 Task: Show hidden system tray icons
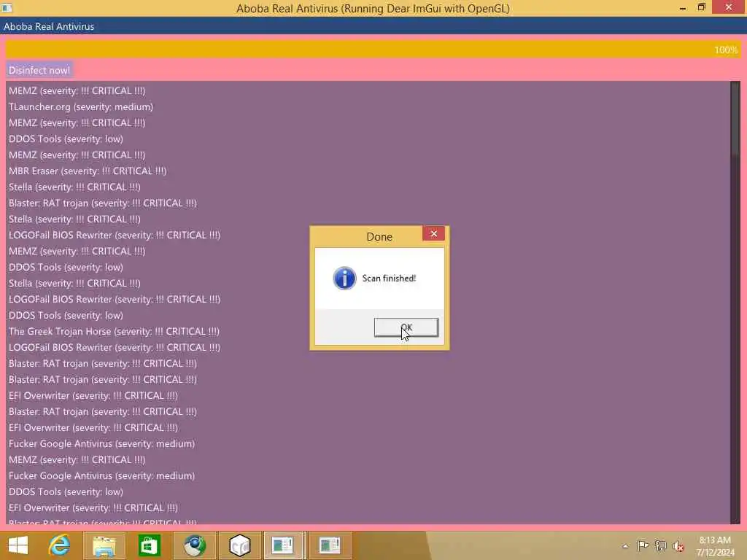point(625,546)
